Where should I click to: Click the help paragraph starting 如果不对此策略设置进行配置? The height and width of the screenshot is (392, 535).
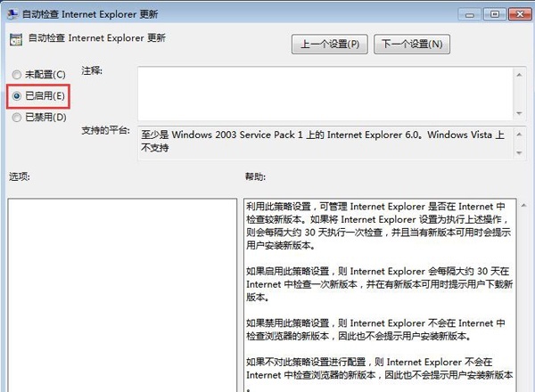pyautogui.click(x=380, y=374)
